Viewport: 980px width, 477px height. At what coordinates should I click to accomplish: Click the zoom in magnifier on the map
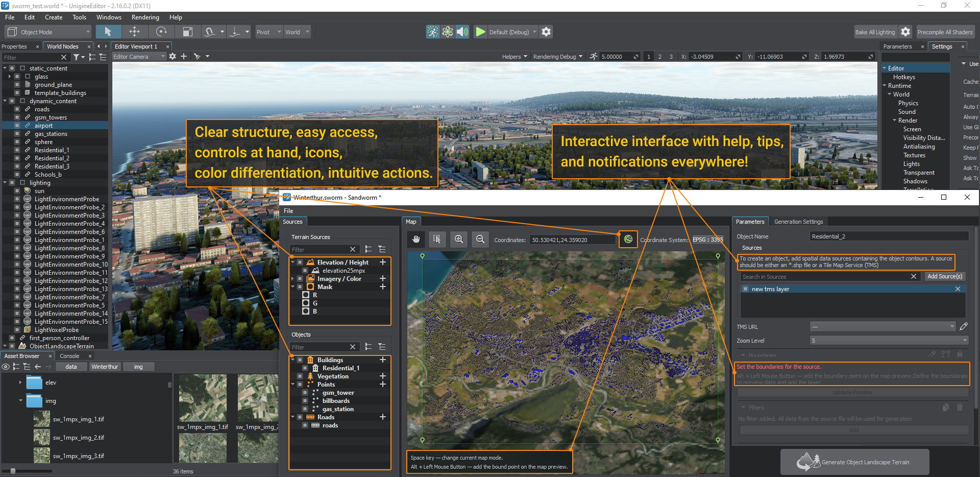click(459, 240)
